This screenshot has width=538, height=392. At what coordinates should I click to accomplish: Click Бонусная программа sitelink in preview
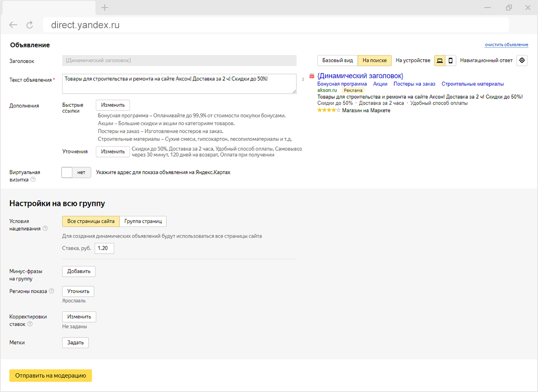[x=342, y=84]
